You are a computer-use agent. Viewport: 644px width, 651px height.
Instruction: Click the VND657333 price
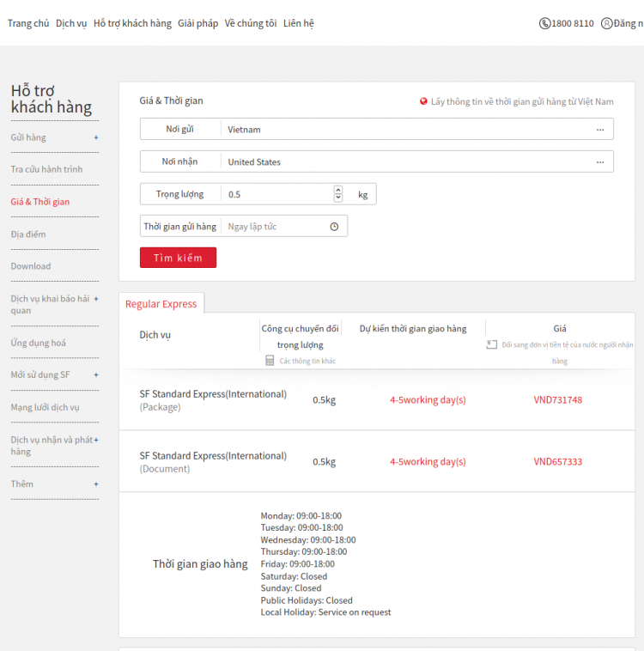[x=557, y=462]
